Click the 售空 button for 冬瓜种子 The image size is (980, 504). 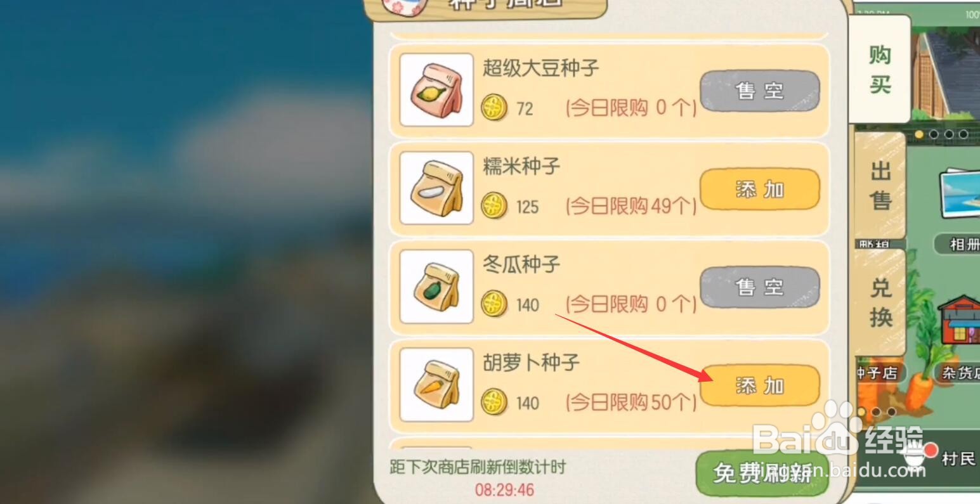760,288
